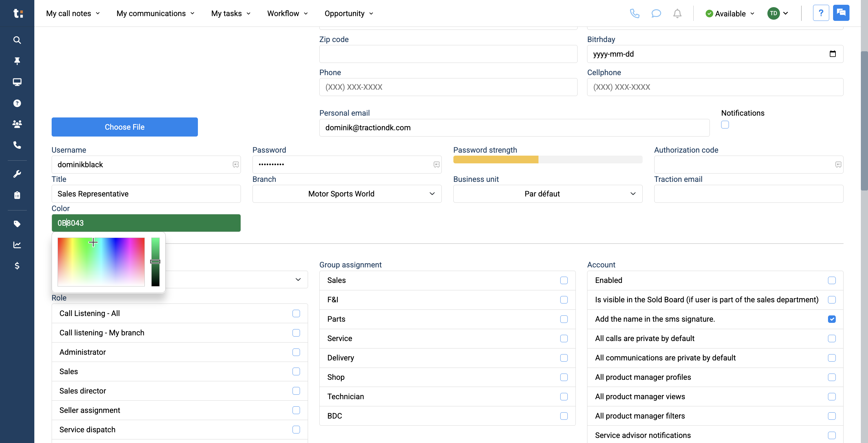Click the Choose File button

click(x=124, y=127)
